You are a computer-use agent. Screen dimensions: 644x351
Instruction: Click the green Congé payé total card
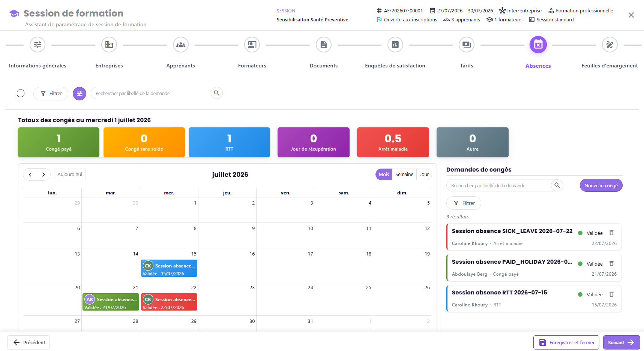pos(59,142)
